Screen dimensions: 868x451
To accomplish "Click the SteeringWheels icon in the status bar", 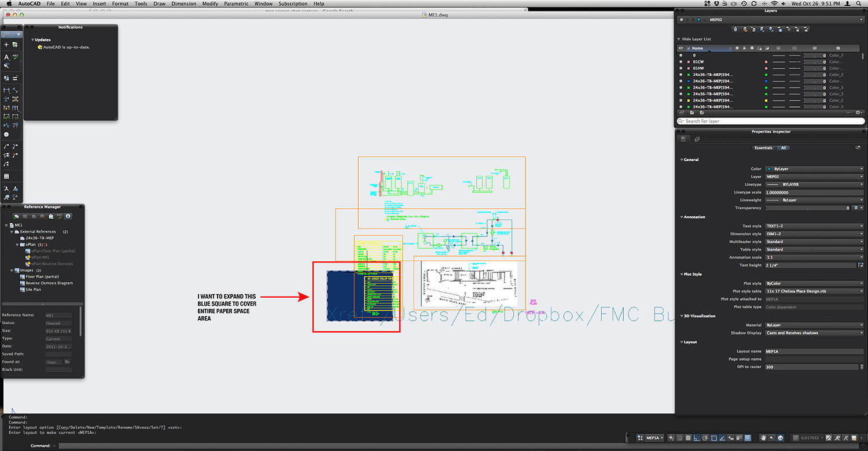I will pos(779,438).
